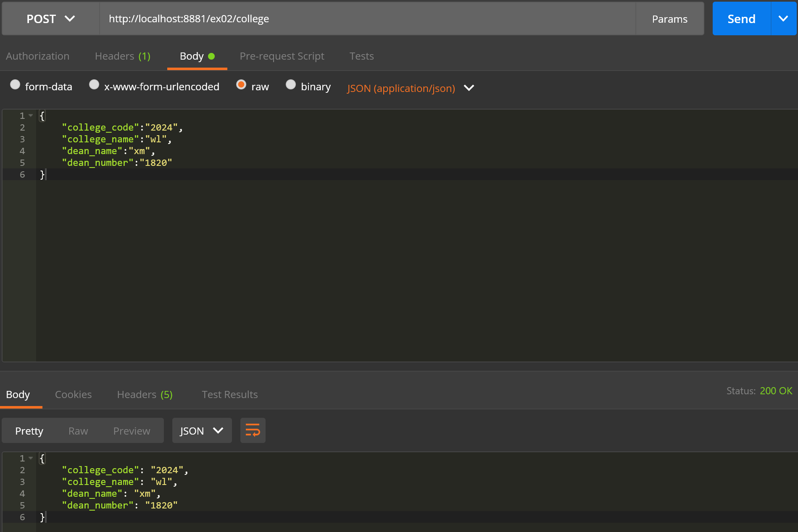Select the Raw response view

(79, 431)
